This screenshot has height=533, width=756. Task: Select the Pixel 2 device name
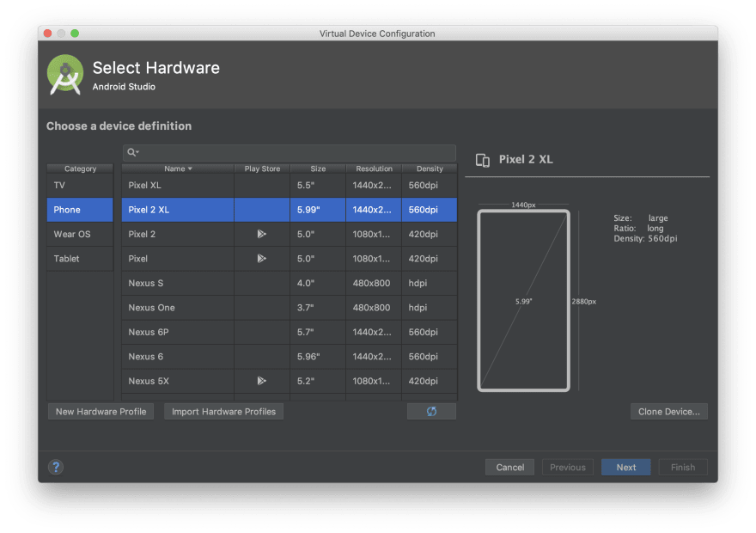click(142, 234)
